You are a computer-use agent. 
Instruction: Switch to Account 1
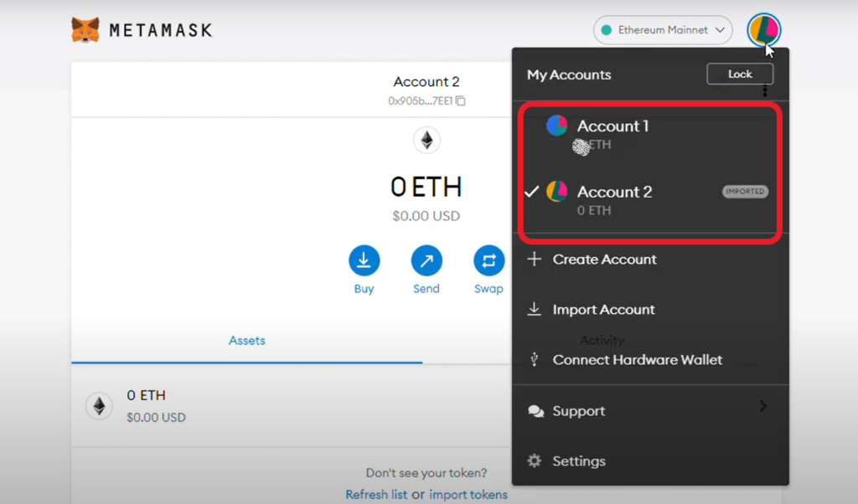coord(613,126)
